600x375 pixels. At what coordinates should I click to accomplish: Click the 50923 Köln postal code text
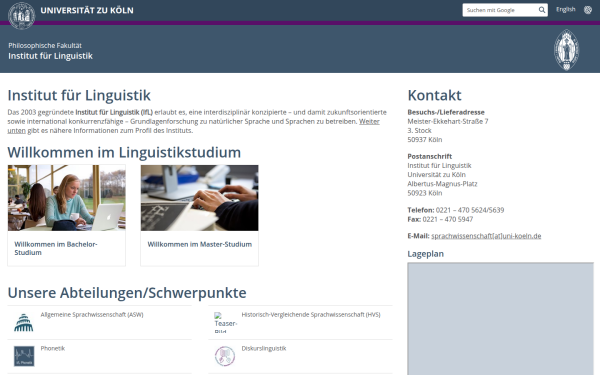click(425, 193)
